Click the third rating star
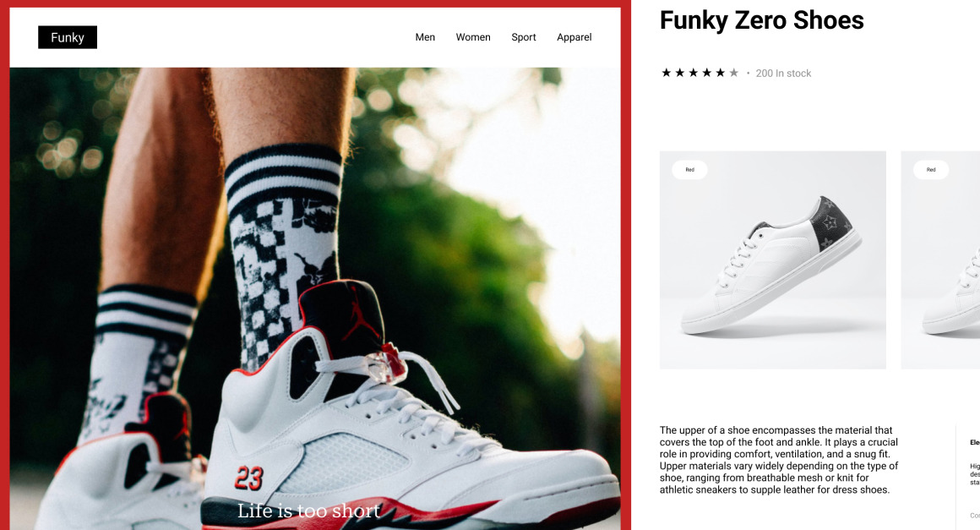 [693, 74]
